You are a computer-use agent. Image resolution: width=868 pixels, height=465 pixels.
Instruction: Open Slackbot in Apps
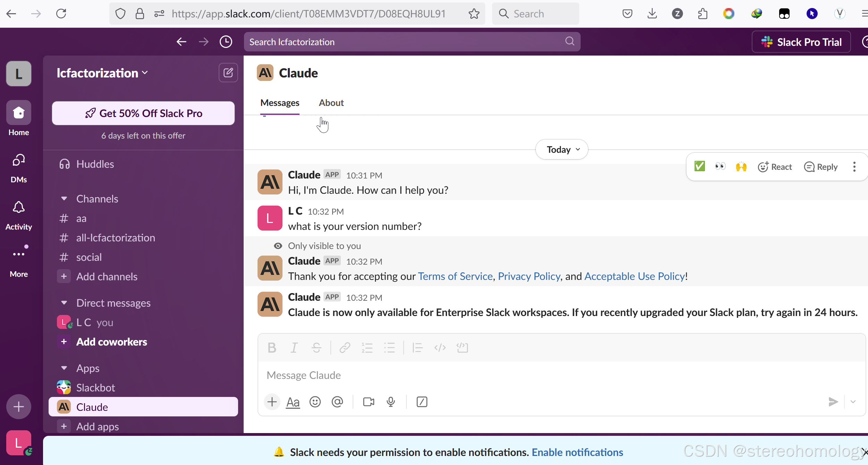pyautogui.click(x=143, y=388)
